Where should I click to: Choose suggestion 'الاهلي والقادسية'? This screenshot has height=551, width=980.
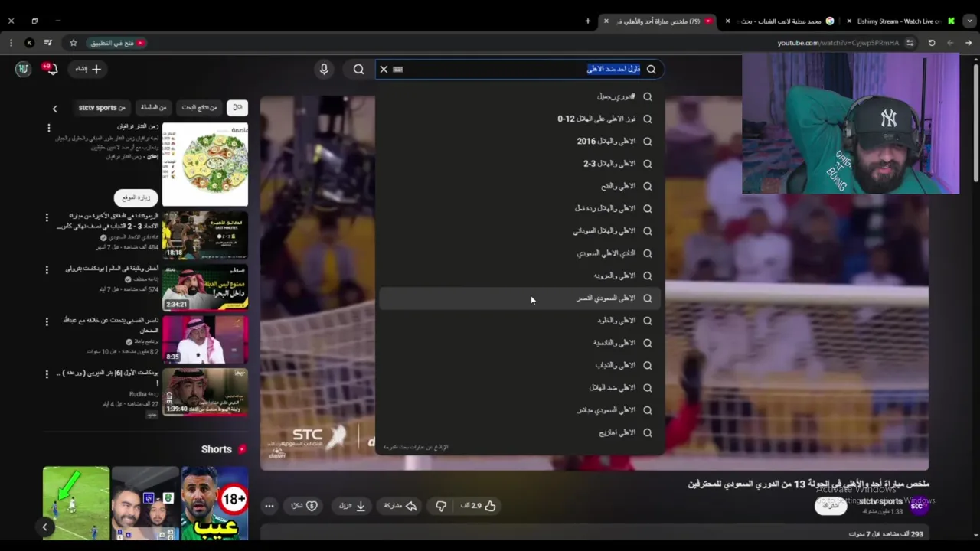[521, 343]
